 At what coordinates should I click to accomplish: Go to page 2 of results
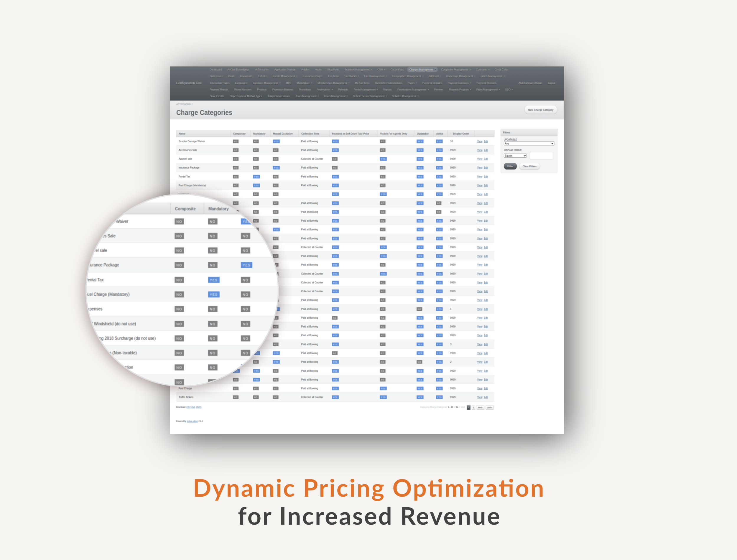(473, 408)
